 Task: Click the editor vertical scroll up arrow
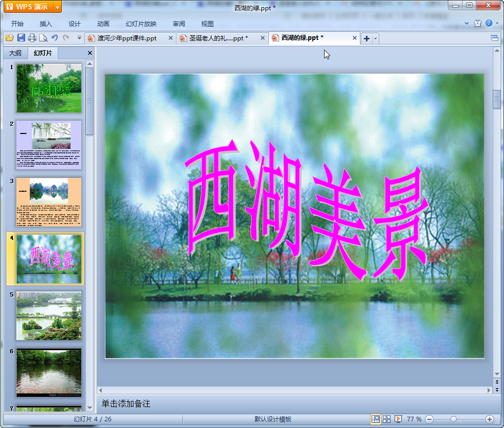(x=497, y=51)
